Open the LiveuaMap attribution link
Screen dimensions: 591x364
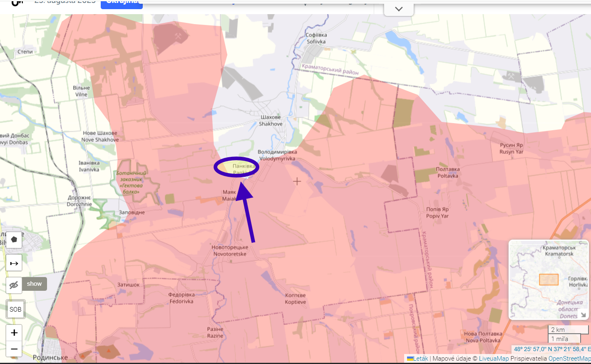click(494, 358)
